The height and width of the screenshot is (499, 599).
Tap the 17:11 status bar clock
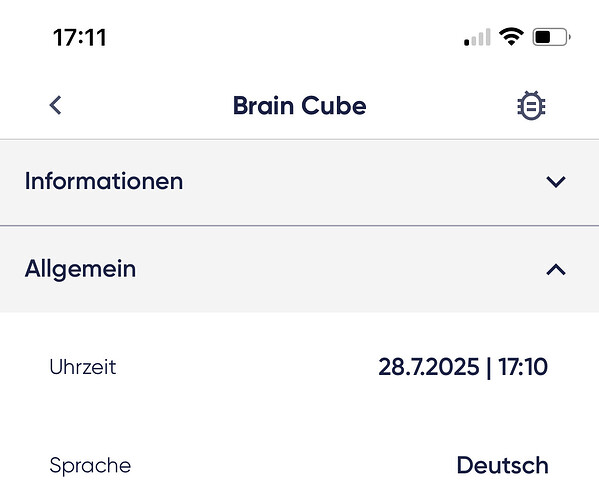[x=80, y=38]
